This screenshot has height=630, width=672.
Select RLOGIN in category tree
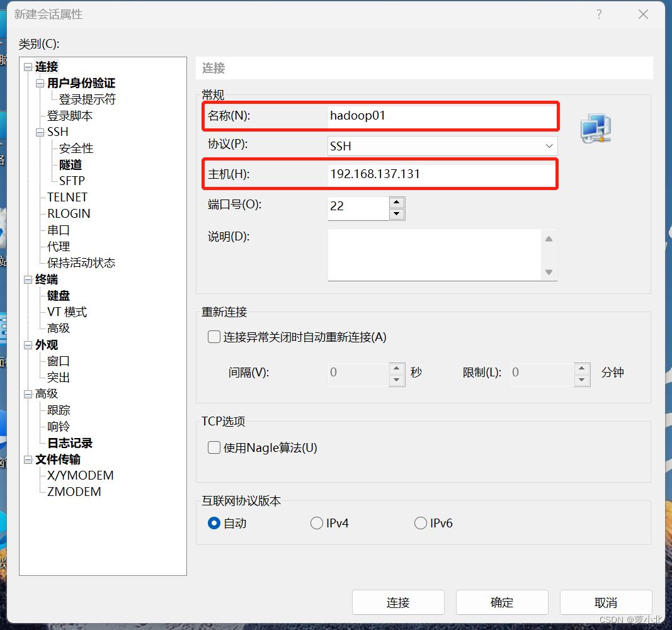[69, 213]
